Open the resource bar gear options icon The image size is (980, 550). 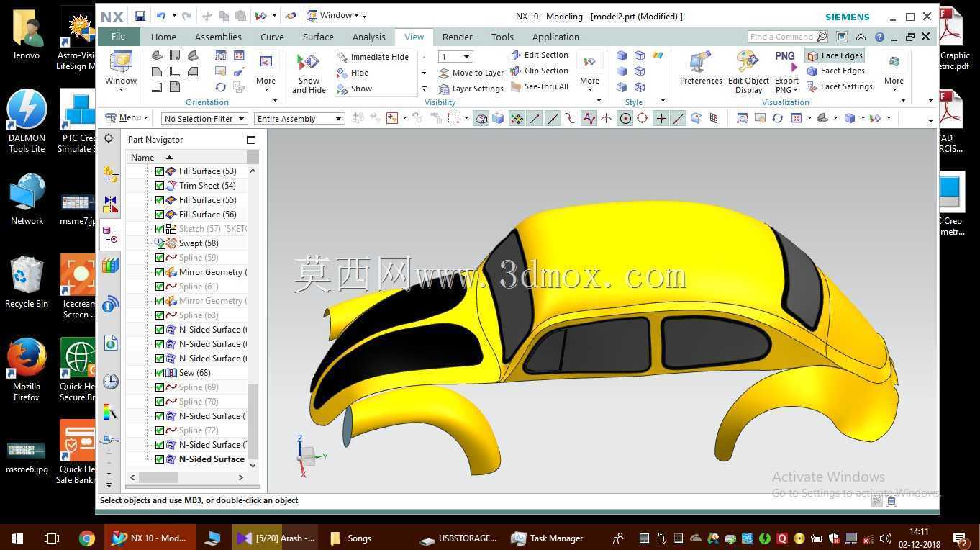(x=109, y=138)
